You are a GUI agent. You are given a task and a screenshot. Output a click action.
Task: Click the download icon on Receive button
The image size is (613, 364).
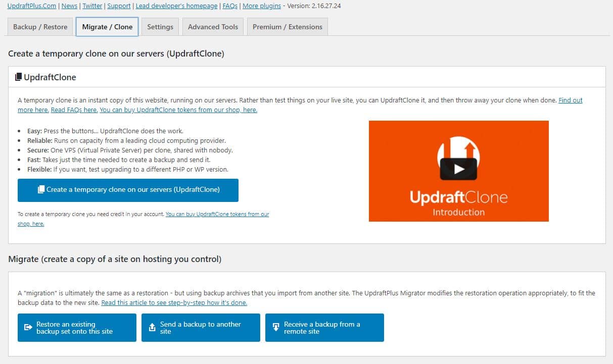click(x=276, y=328)
